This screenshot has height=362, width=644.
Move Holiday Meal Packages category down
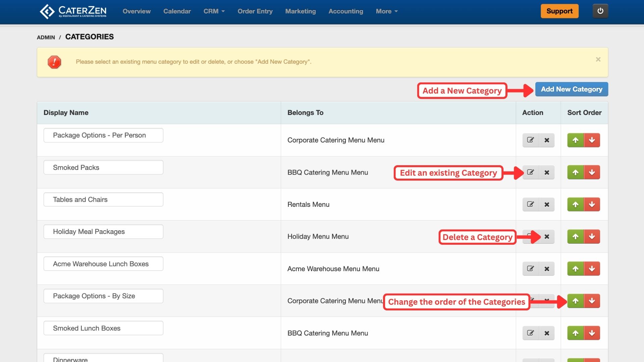click(x=592, y=237)
